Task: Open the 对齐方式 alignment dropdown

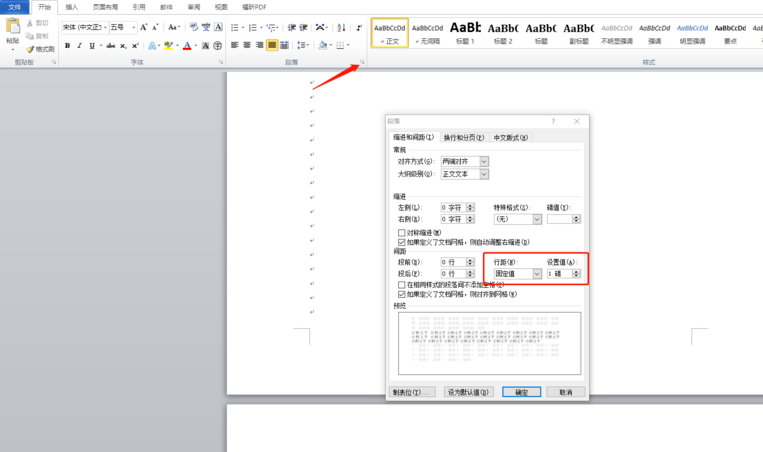Action: point(484,161)
